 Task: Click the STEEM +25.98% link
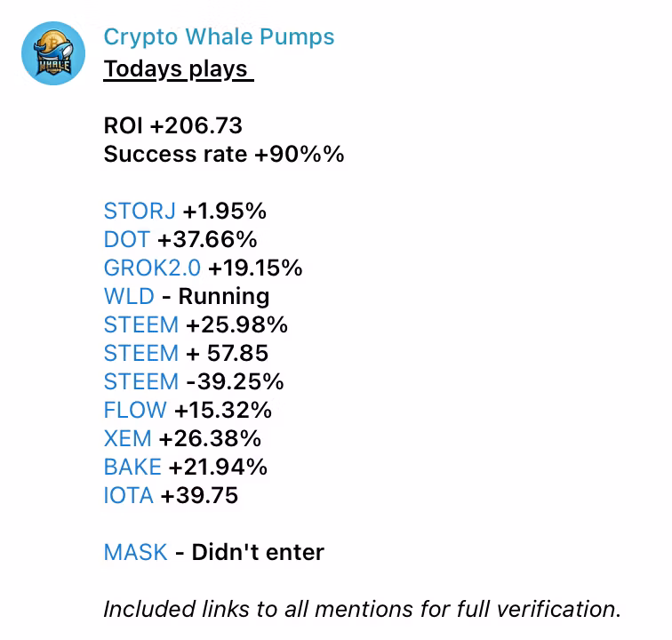pos(141,324)
